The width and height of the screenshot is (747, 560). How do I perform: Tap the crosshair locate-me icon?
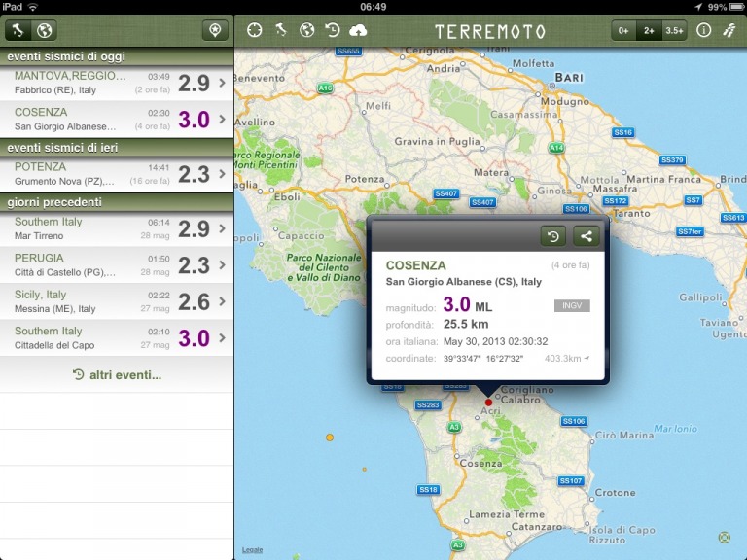[x=255, y=30]
